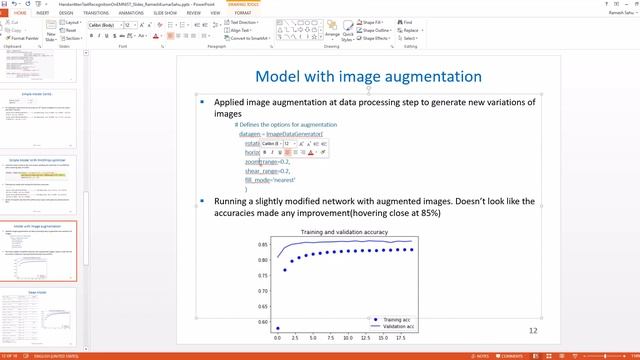
Task: Open the ribbon Font size combo box
Action: [130, 25]
